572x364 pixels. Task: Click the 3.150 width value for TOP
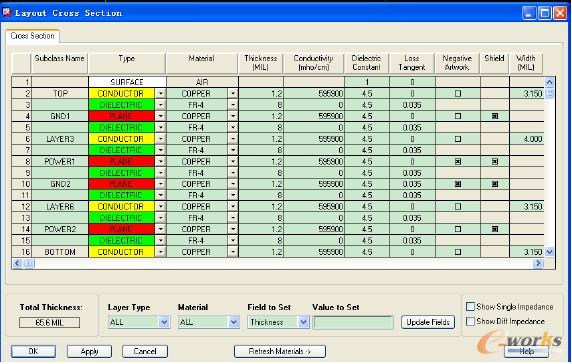tap(526, 94)
